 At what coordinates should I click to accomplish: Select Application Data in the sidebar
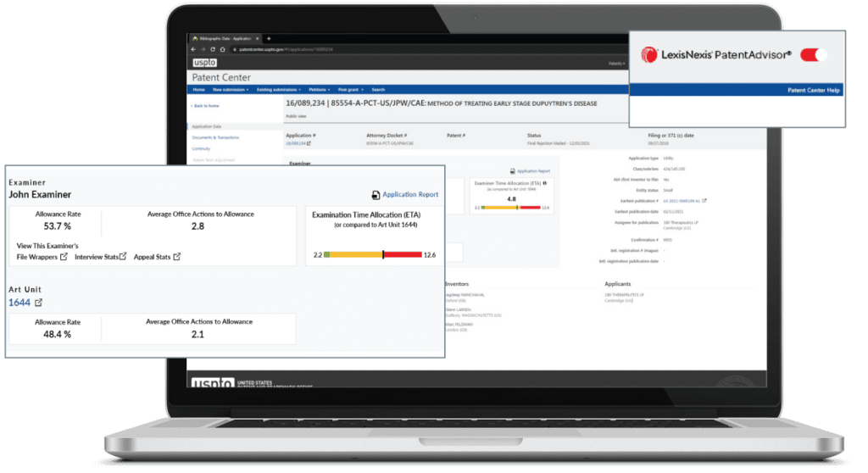pyautogui.click(x=207, y=127)
